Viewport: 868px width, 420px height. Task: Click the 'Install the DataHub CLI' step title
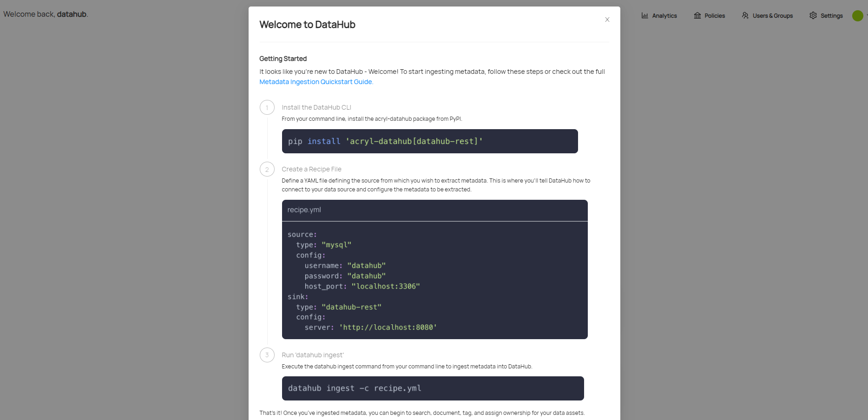tap(316, 107)
